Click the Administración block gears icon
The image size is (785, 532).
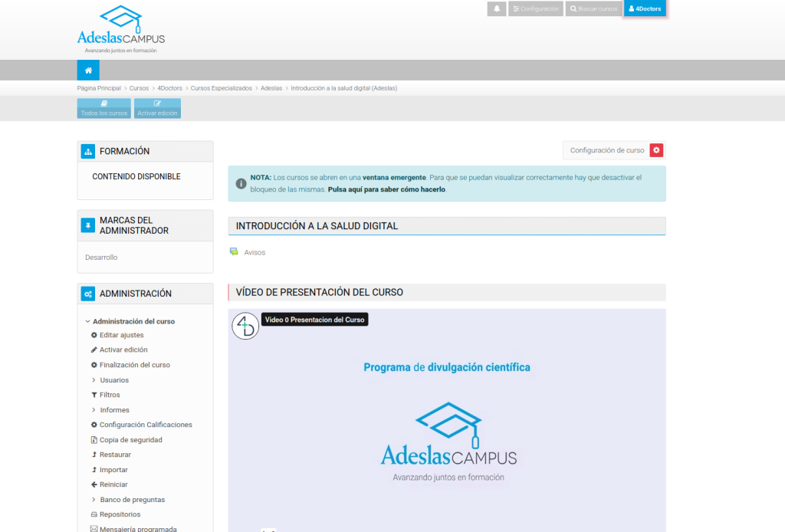click(88, 294)
